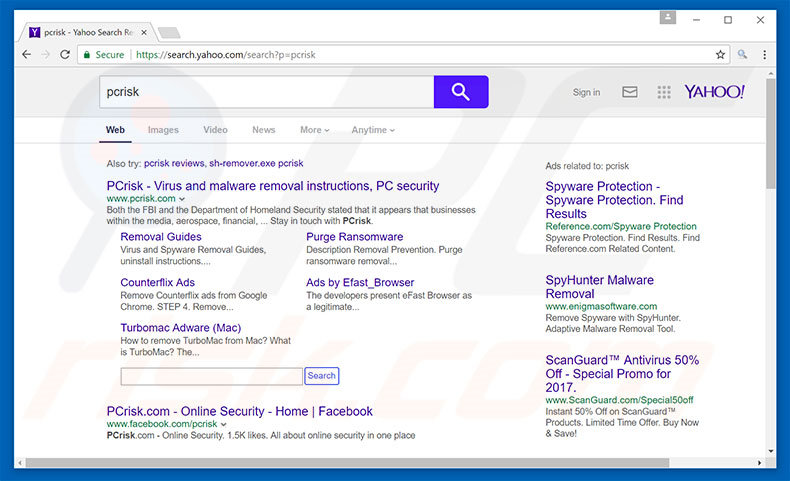
Task: Open Turbomac Adware (Mac) sublink
Action: pyautogui.click(x=181, y=328)
